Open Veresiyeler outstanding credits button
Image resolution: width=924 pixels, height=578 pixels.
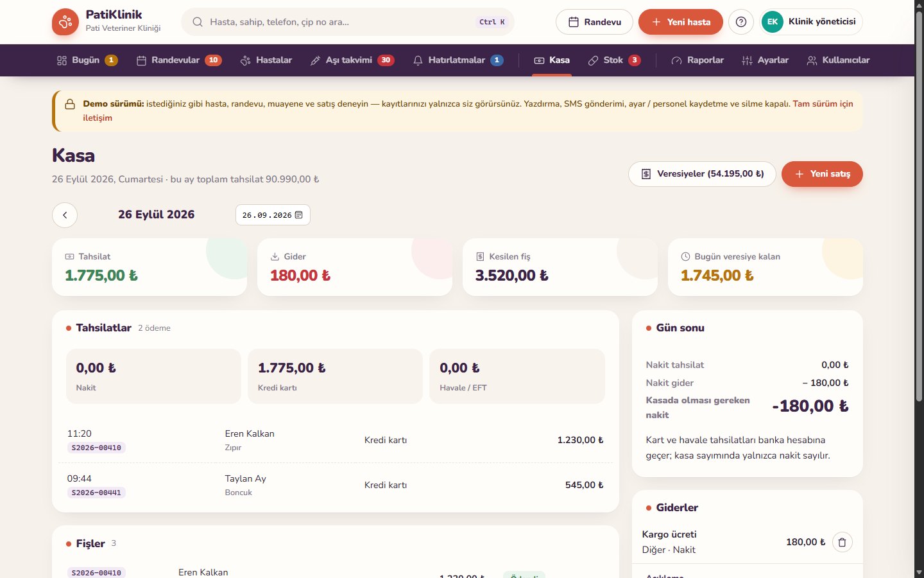coord(702,174)
